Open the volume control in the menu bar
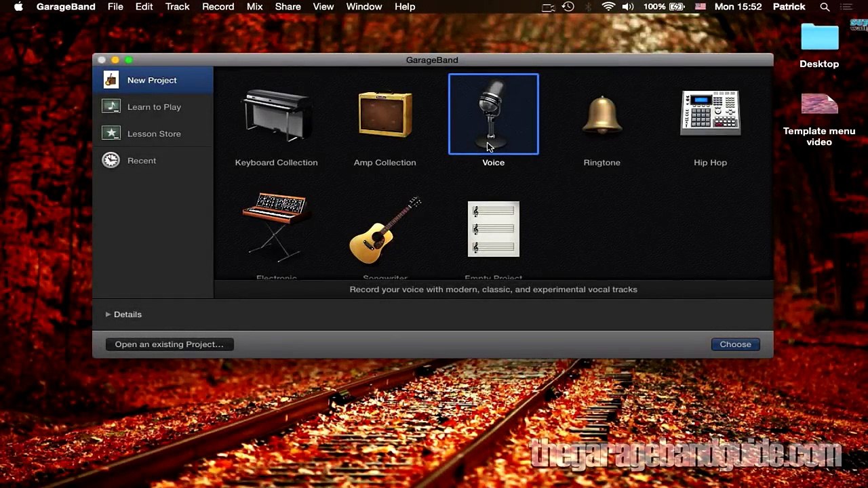 (628, 7)
